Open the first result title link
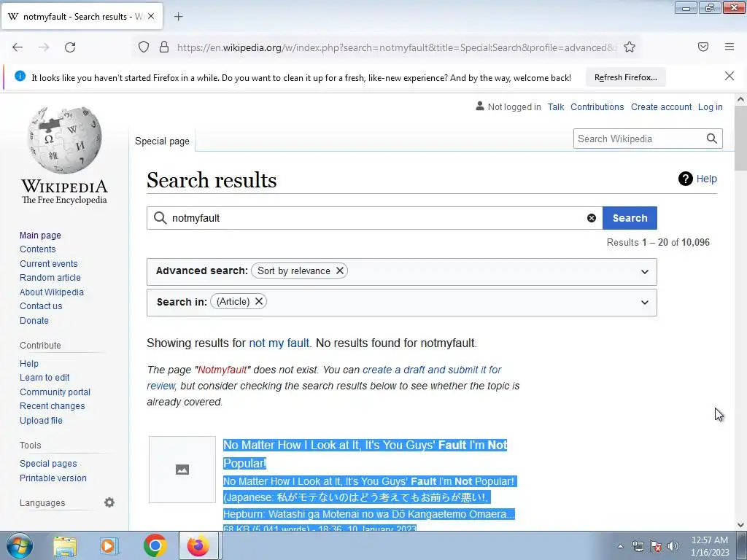This screenshot has width=747, height=560. tap(365, 454)
